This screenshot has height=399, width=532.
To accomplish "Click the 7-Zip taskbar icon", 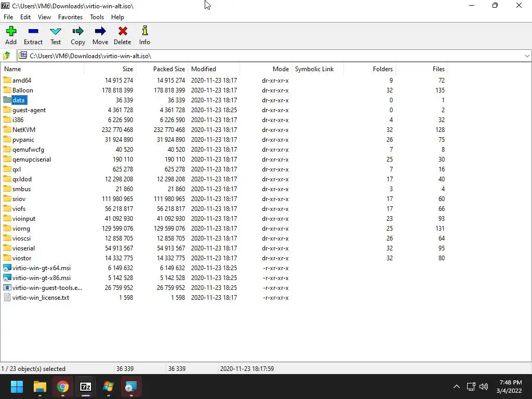I will coord(86,387).
